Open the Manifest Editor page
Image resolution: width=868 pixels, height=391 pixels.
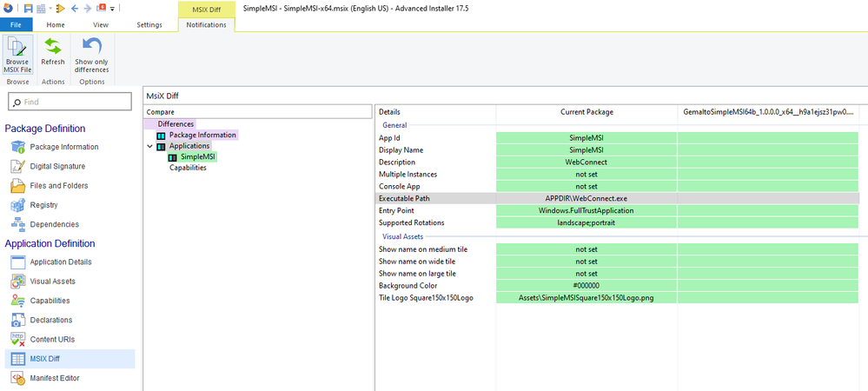coord(54,378)
